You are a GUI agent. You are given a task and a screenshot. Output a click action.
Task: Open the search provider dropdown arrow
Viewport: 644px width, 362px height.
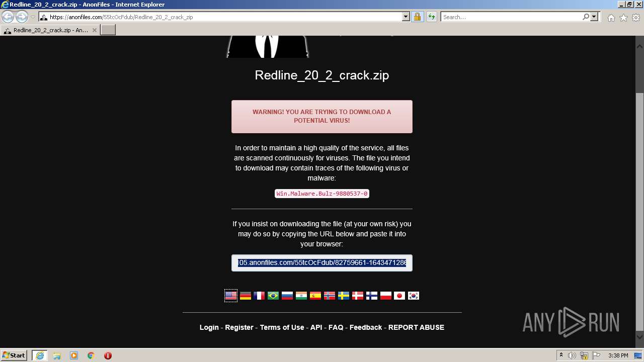point(594,17)
